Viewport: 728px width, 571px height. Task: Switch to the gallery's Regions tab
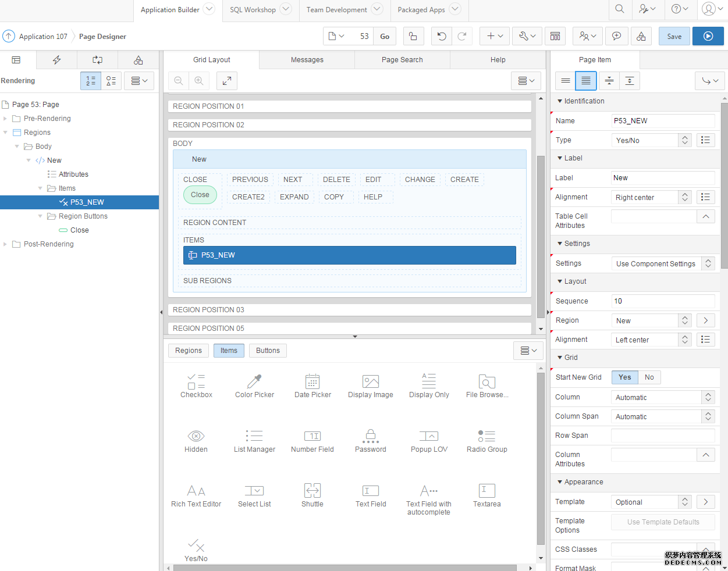point(189,351)
